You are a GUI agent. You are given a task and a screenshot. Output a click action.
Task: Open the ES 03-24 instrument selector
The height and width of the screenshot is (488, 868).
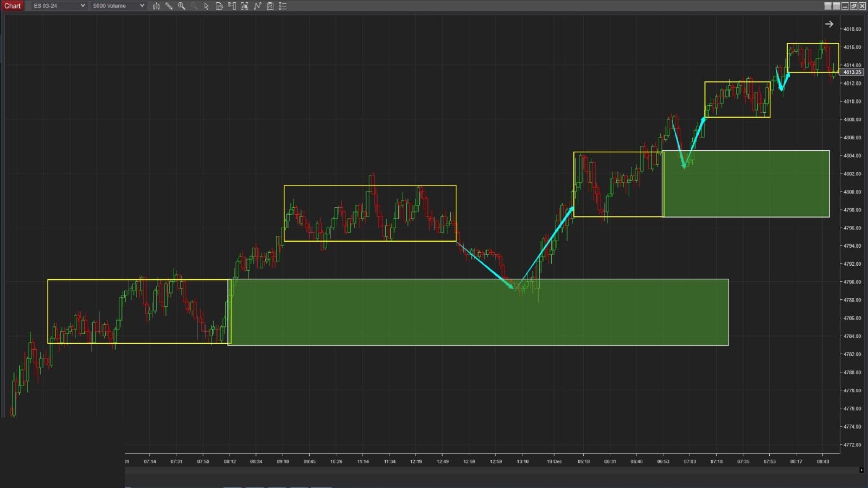59,6
